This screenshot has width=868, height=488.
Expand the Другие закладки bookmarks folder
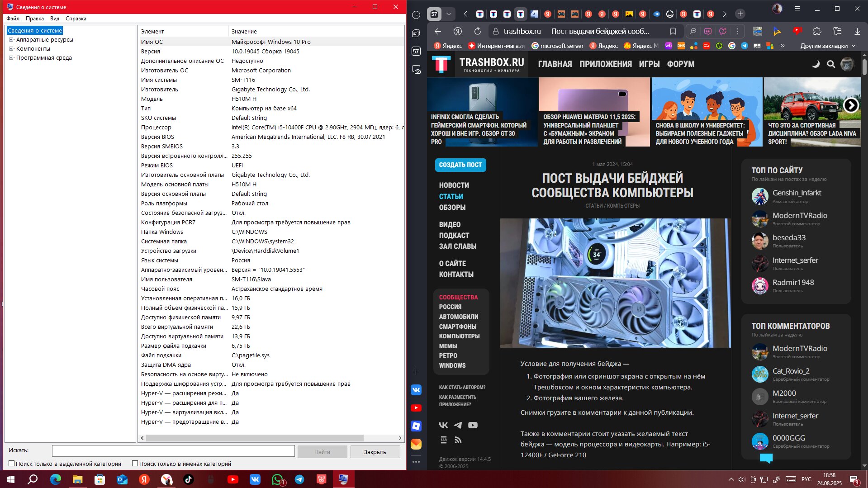(828, 46)
